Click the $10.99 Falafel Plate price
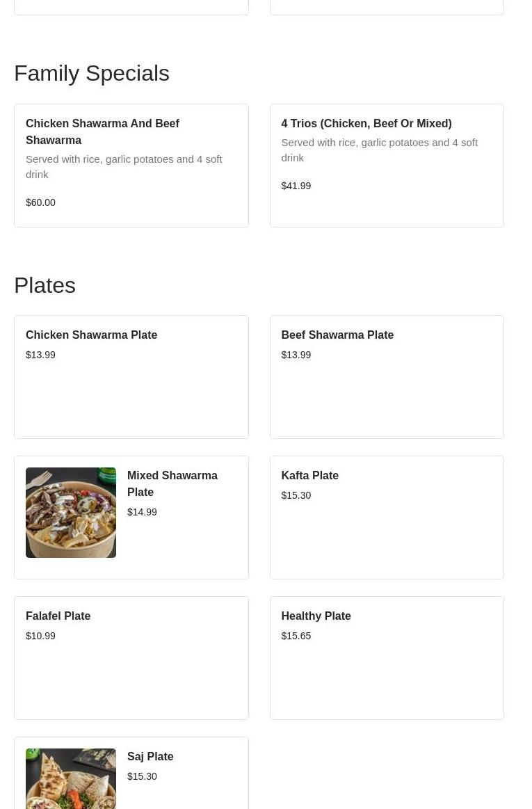This screenshot has width=532, height=809. 40,636
